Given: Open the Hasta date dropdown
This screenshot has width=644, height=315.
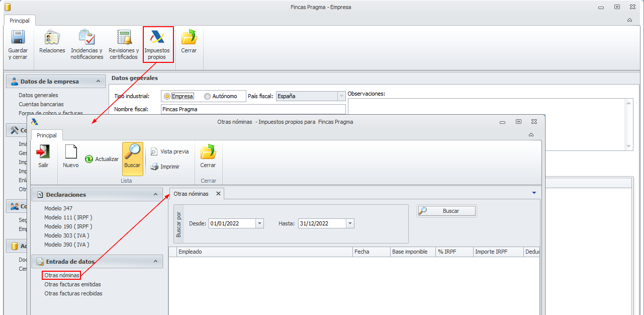Looking at the screenshot, I should tap(350, 223).
